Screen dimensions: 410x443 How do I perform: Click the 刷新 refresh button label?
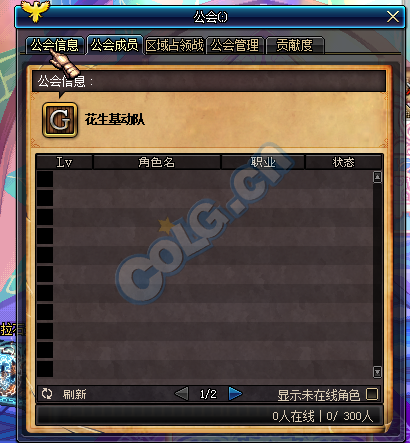tap(75, 394)
